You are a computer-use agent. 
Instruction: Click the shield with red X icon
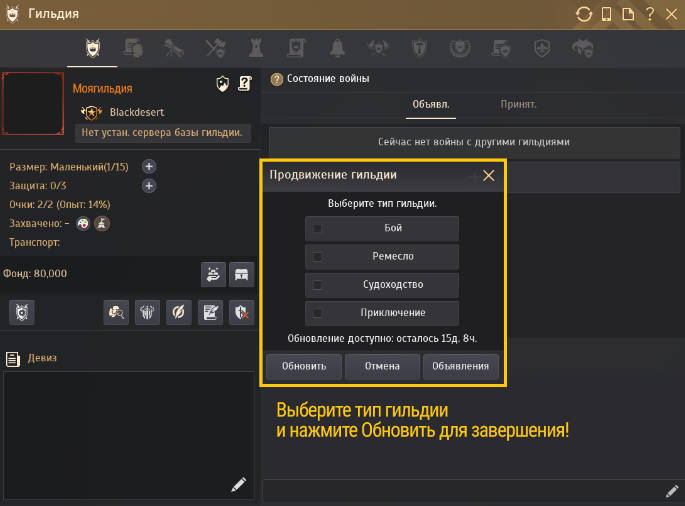pyautogui.click(x=242, y=312)
